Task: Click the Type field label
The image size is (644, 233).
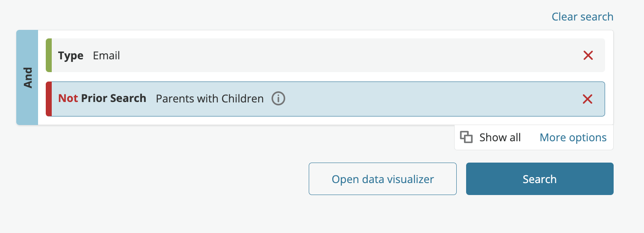Action: pyautogui.click(x=71, y=56)
